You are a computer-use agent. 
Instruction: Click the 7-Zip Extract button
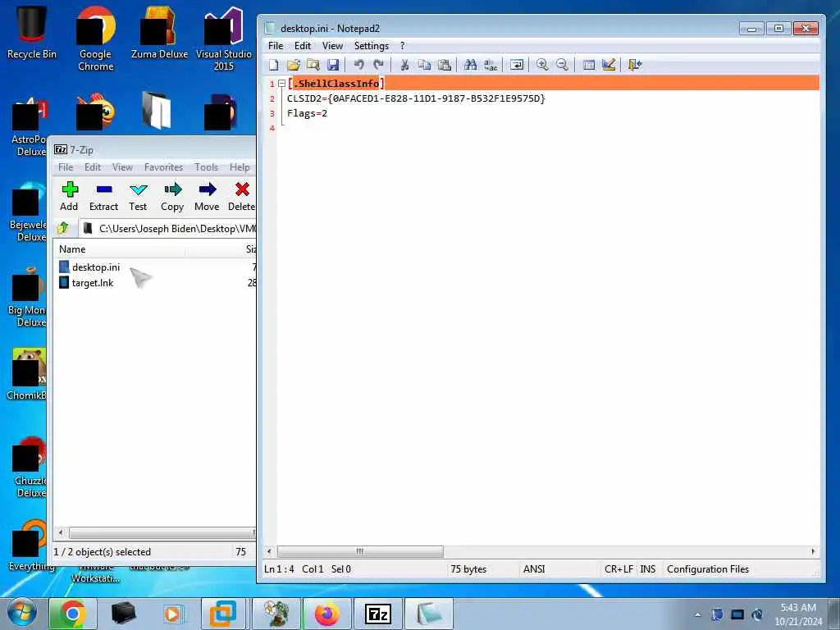pos(103,197)
